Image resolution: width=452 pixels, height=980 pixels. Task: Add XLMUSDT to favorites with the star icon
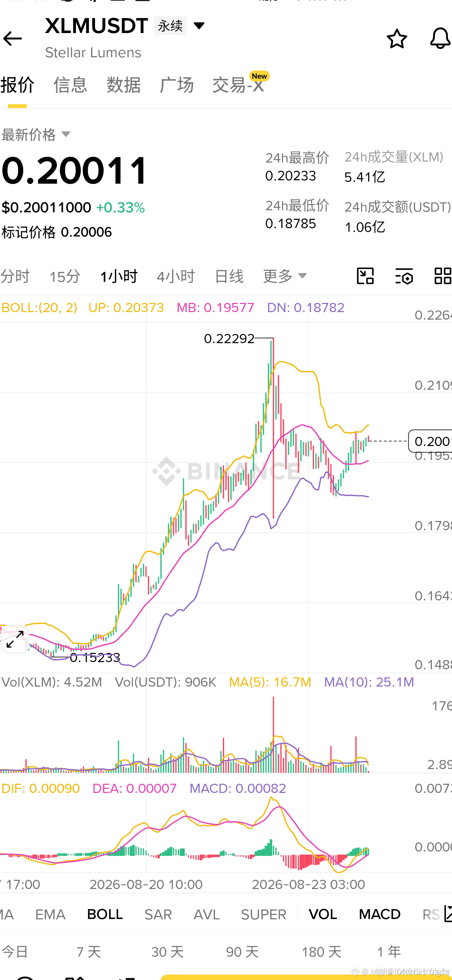[396, 39]
